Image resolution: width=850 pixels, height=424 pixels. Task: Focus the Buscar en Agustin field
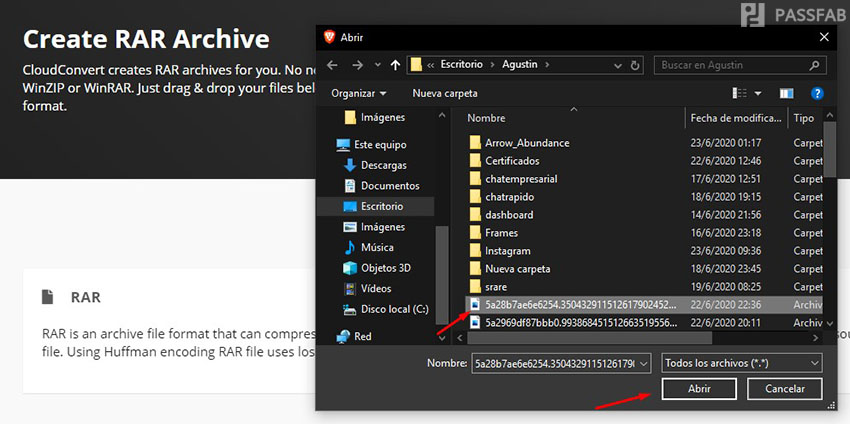740,65
